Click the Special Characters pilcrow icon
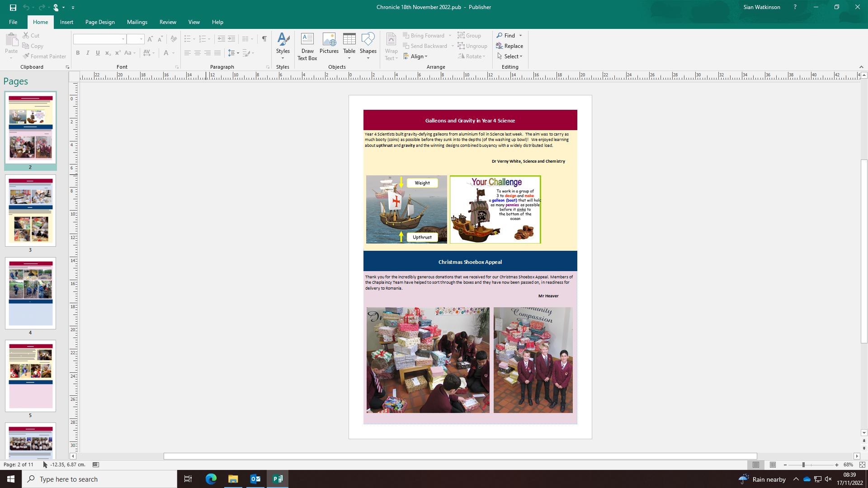The height and width of the screenshot is (488, 868). [x=264, y=39]
